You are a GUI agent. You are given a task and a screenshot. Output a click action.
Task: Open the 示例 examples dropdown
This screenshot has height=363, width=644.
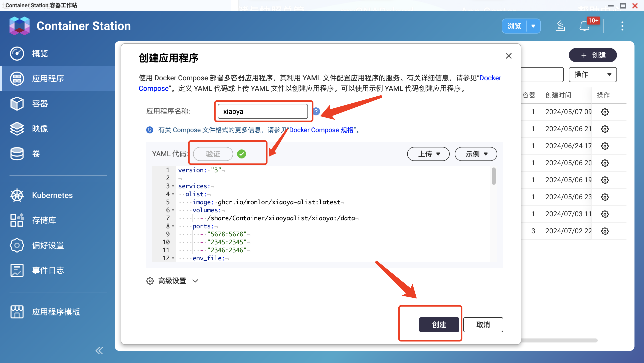pyautogui.click(x=476, y=154)
